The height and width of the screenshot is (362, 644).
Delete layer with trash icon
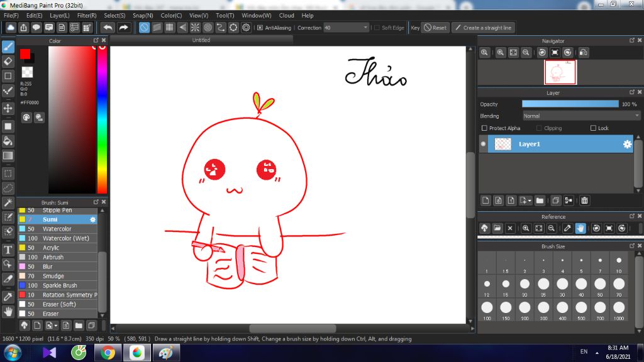click(x=584, y=200)
